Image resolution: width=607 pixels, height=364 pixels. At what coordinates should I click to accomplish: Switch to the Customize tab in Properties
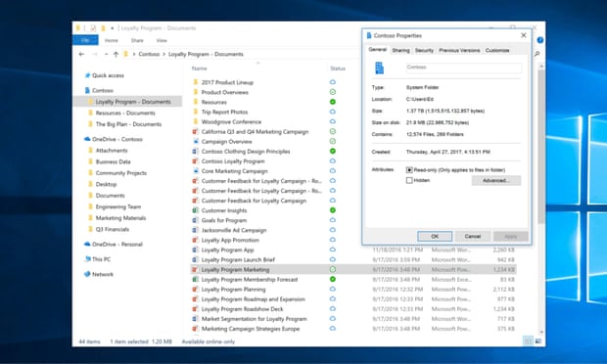tap(497, 50)
